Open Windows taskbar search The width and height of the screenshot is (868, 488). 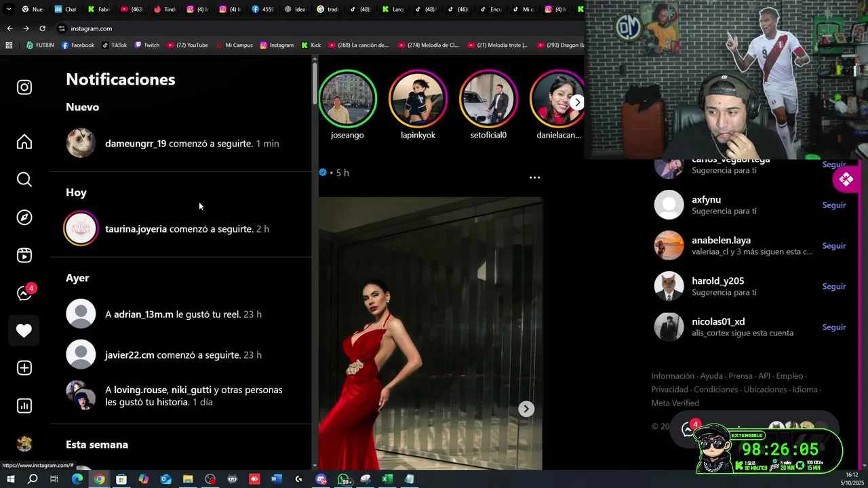pyautogui.click(x=33, y=479)
